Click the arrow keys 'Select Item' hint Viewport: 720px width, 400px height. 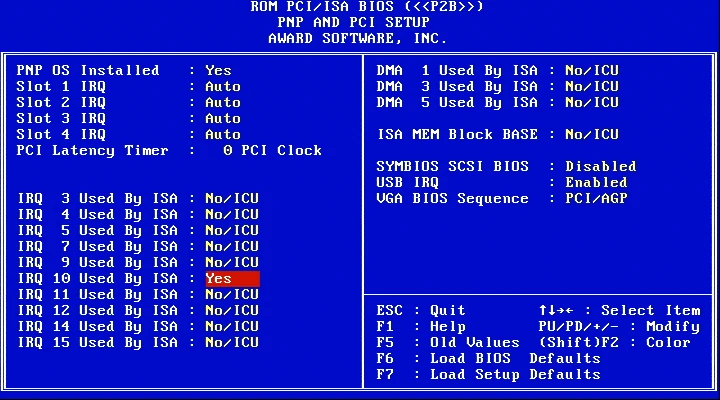click(620, 310)
